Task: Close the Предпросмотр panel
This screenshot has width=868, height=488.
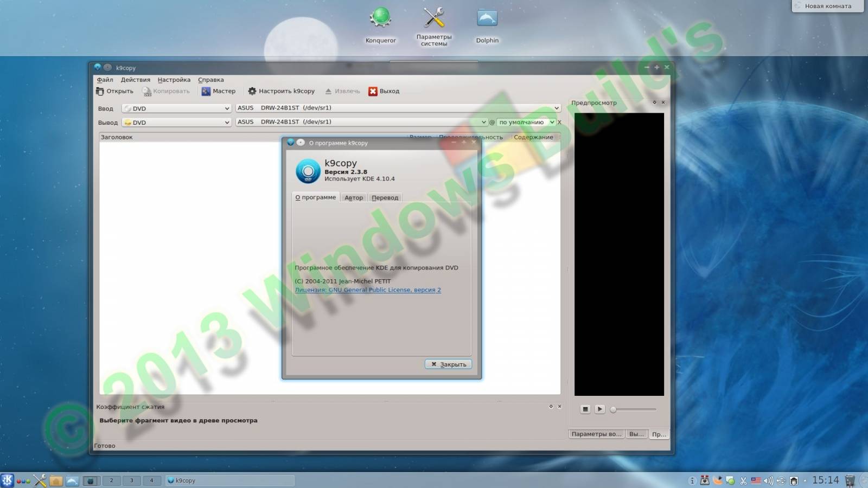Action: pos(663,102)
